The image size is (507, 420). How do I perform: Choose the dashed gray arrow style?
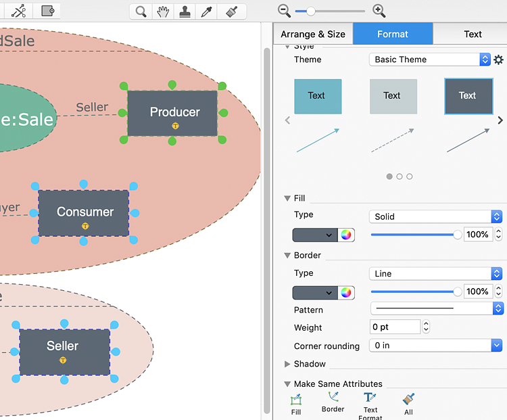393,140
